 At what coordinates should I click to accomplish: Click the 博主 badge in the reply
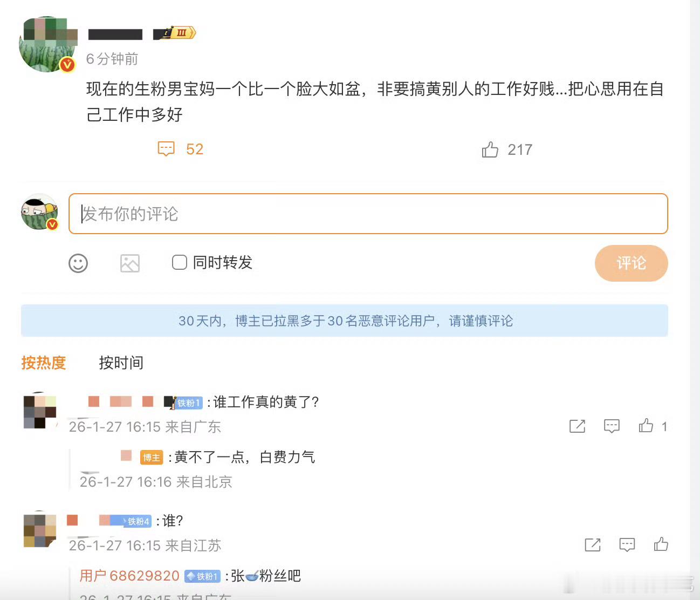pos(151,457)
